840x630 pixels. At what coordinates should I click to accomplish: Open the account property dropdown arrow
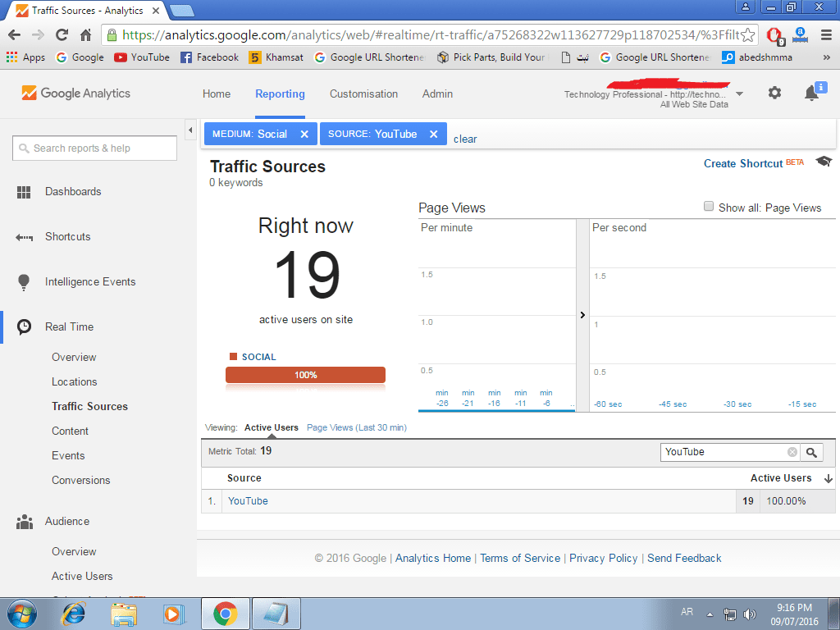(739, 94)
